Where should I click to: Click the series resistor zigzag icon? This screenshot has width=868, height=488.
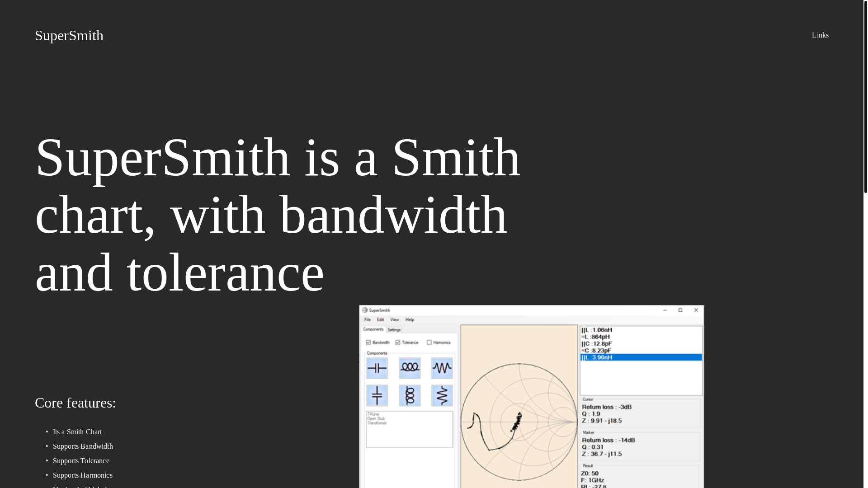(x=442, y=368)
